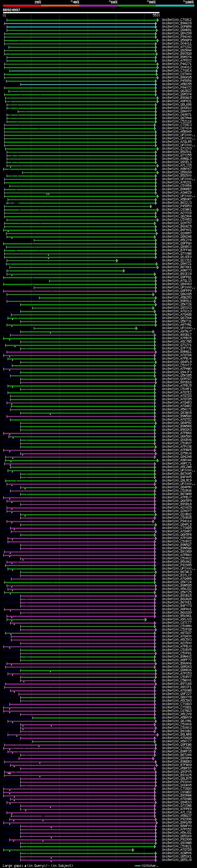Image resolution: width=197 pixels, height=868 pixels.
Task: Select label UniRef100_A7PX36
Action: (177, 446)
